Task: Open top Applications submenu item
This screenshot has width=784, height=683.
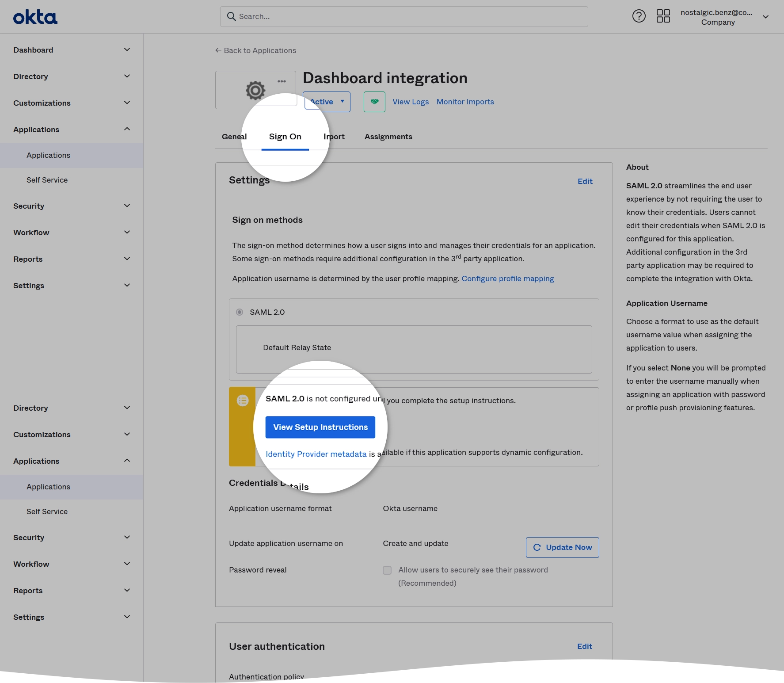Action: (72, 155)
